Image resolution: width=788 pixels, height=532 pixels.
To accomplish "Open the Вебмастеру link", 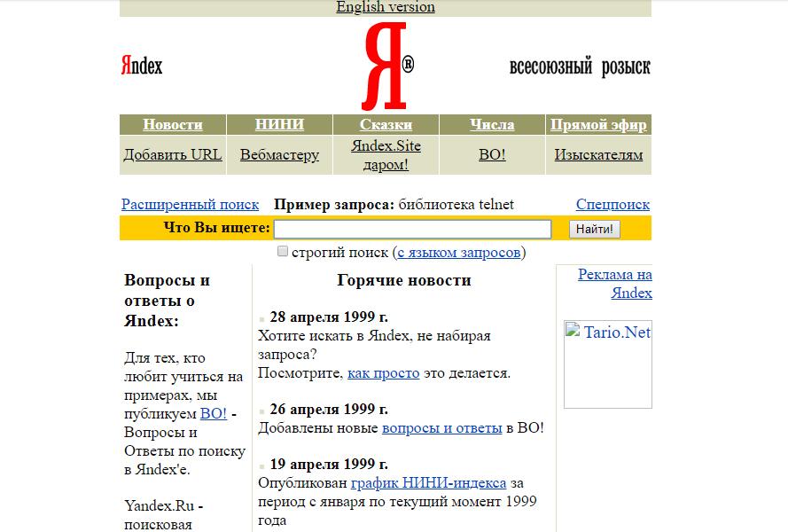I will [x=279, y=155].
